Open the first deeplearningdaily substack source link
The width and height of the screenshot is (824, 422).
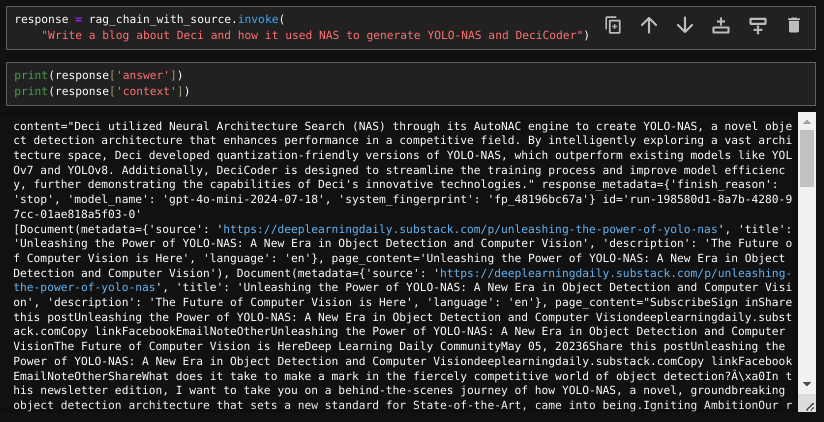(x=470, y=229)
